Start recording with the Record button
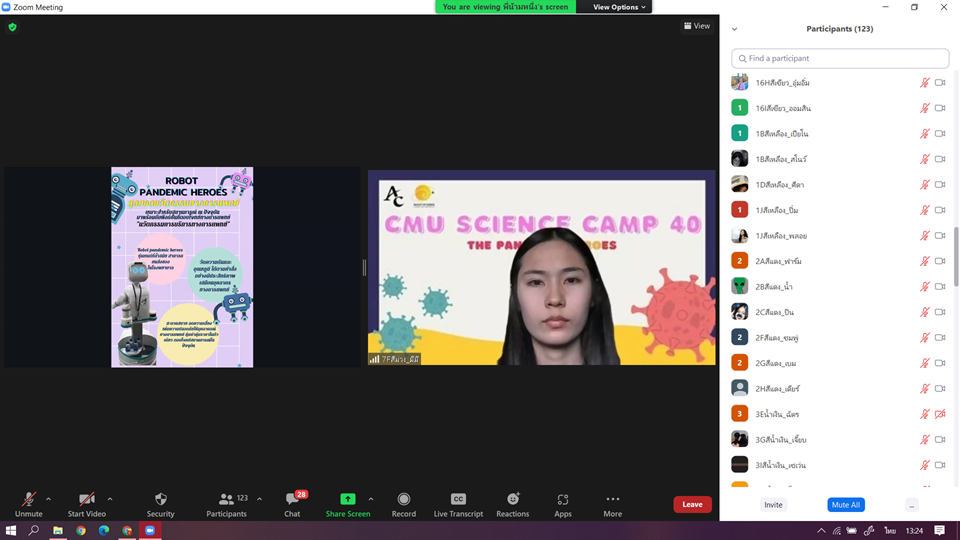The height and width of the screenshot is (540, 960). (x=403, y=503)
